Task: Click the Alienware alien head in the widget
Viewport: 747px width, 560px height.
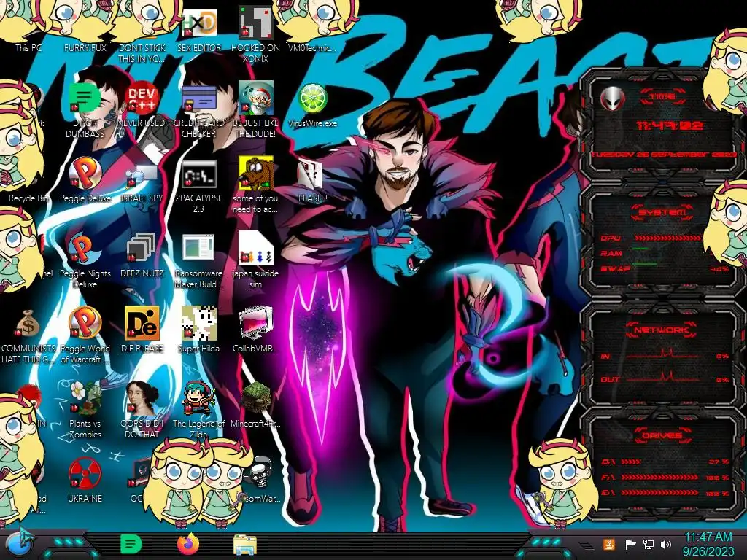Action: 612,98
